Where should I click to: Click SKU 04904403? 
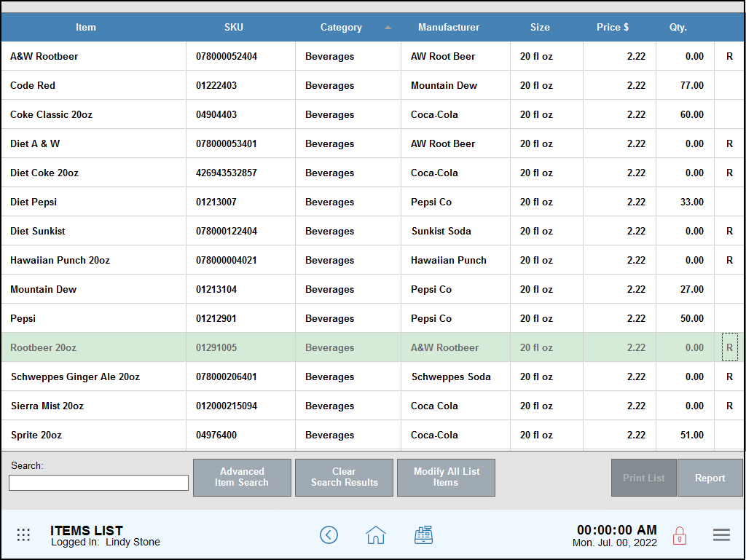[x=216, y=114]
